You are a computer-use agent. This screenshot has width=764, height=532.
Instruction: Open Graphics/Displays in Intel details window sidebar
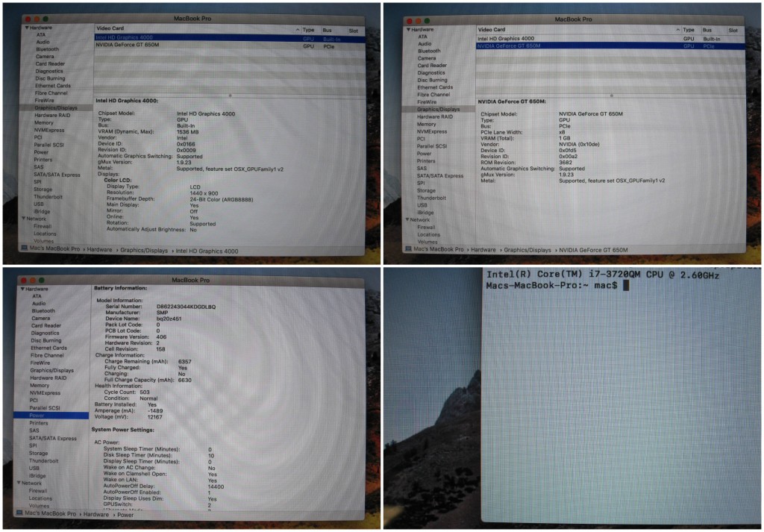pos(55,107)
